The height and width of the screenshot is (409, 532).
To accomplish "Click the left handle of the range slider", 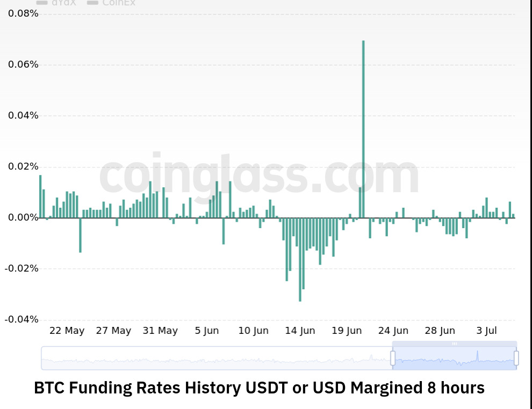I will point(393,358).
